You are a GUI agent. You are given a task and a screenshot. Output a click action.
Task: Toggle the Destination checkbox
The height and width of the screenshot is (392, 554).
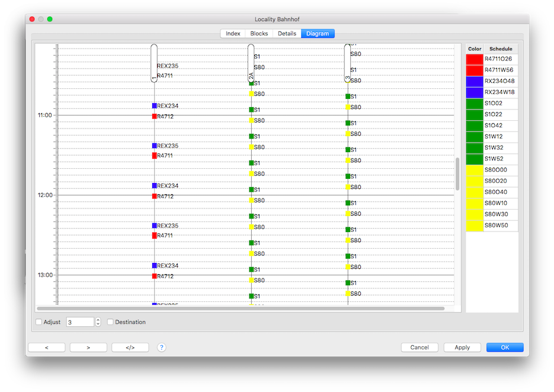pos(110,322)
